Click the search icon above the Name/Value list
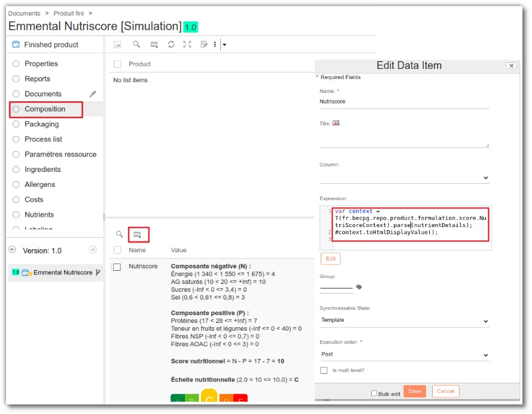532x414 pixels. (x=119, y=234)
